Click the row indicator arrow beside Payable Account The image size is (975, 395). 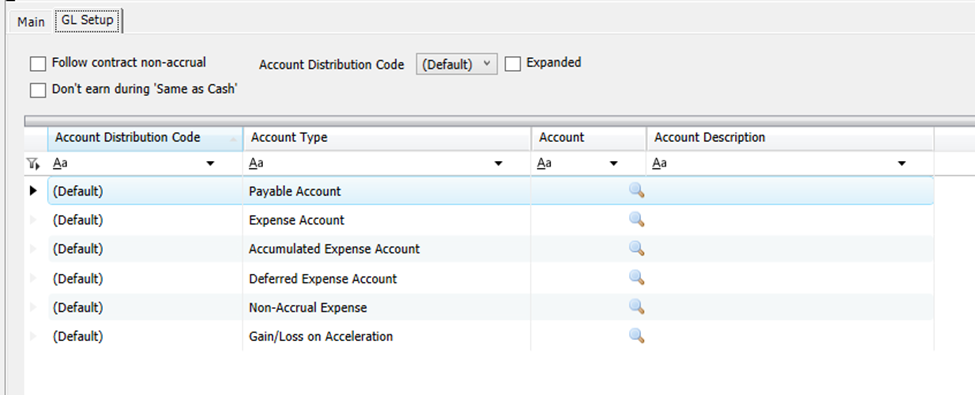pos(34,191)
